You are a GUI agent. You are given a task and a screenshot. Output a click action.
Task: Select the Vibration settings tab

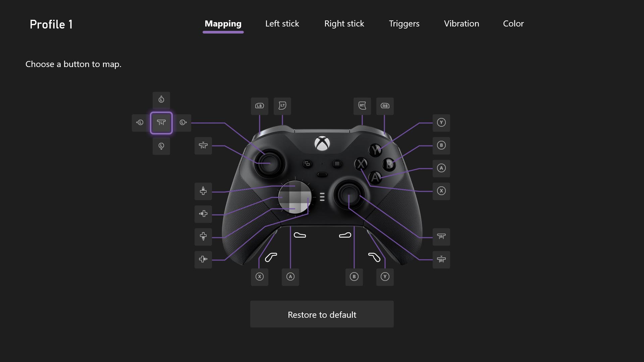462,23
